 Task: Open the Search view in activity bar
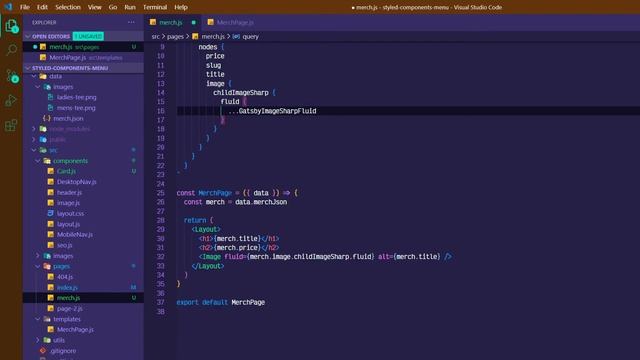coord(11,50)
